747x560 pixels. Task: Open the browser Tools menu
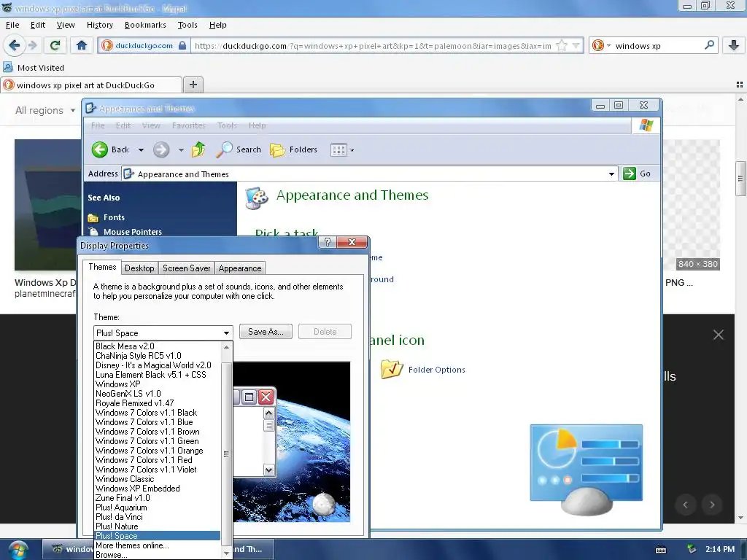pyautogui.click(x=187, y=25)
